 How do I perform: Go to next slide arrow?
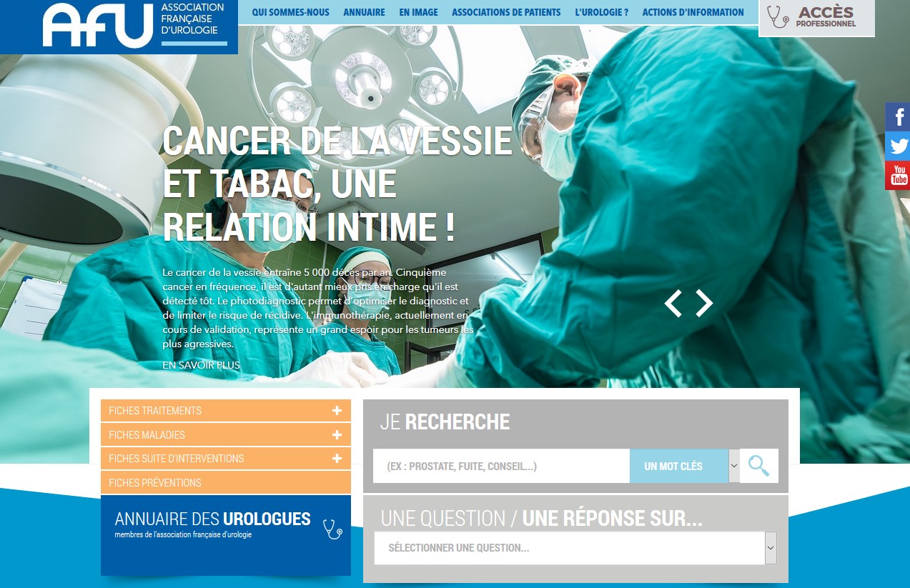704,304
